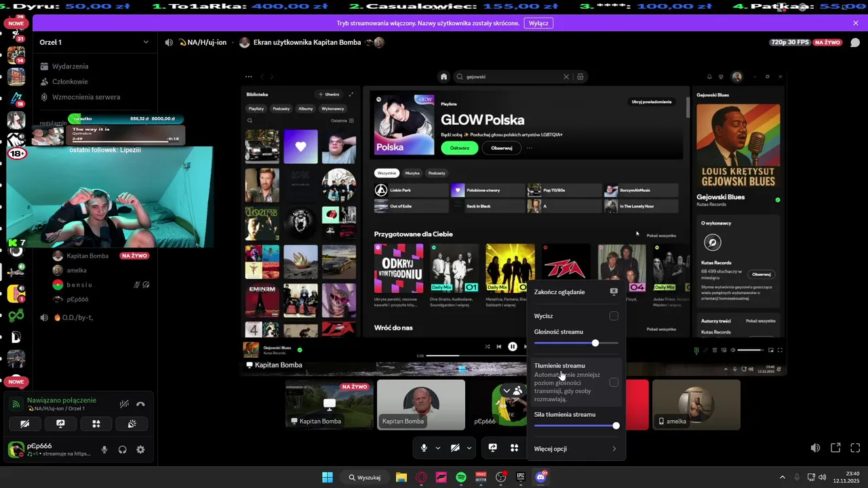The image size is (868, 488).
Task: Pause playback in the streamed Spotify player
Action: (x=513, y=346)
